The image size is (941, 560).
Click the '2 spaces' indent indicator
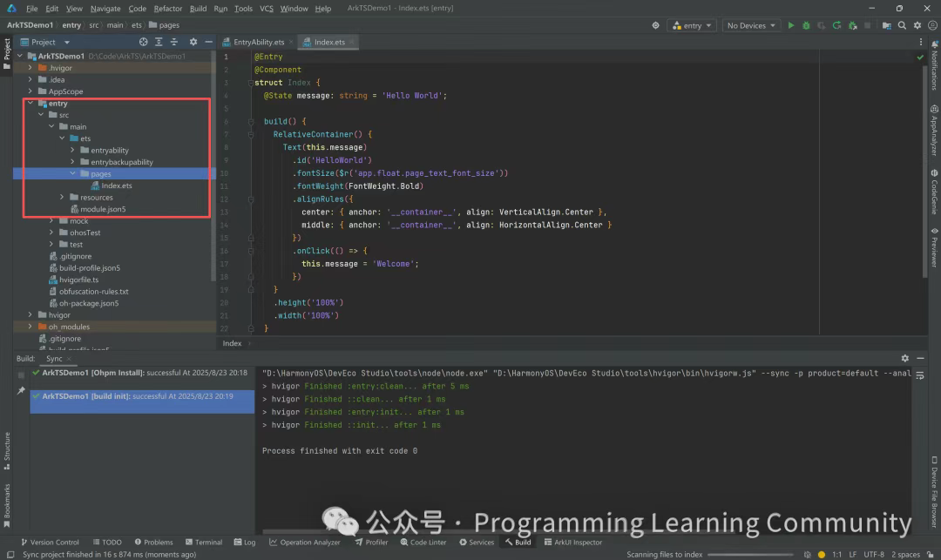point(905,555)
